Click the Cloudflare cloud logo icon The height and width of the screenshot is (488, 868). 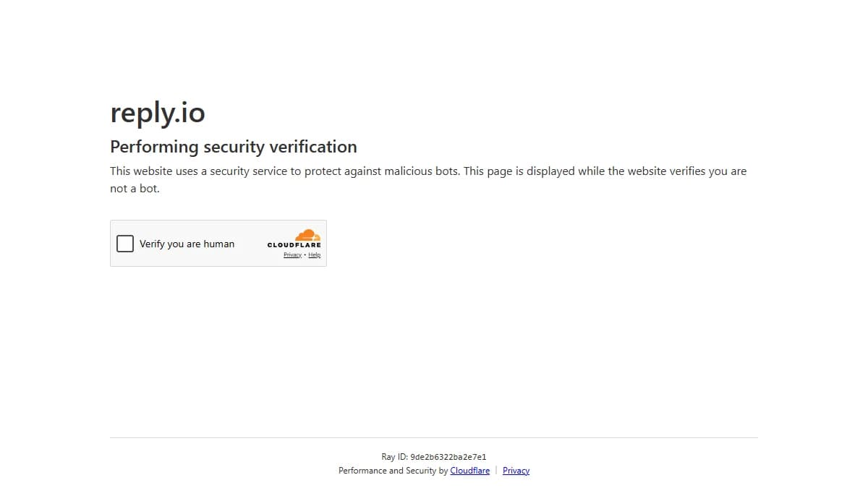(x=307, y=235)
